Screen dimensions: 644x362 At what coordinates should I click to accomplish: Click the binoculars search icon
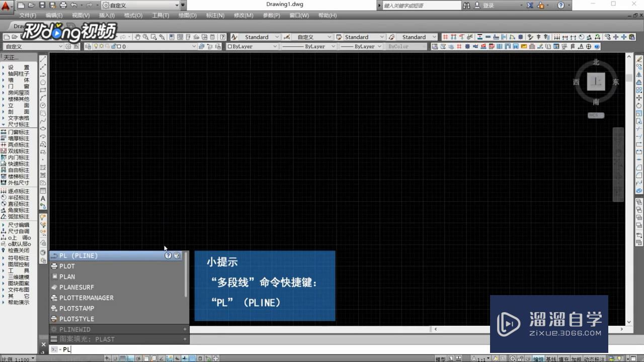[466, 5]
